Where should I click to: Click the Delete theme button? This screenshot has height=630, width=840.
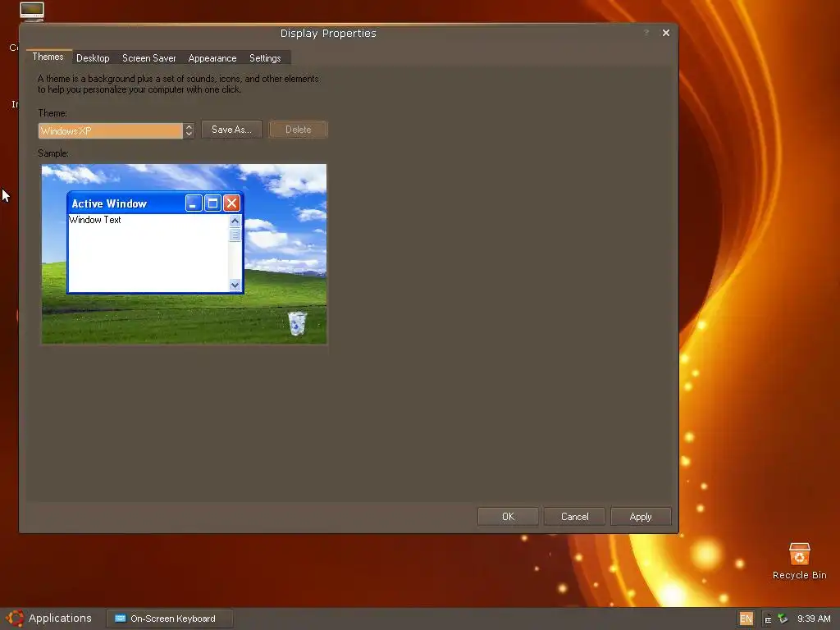pyautogui.click(x=298, y=129)
